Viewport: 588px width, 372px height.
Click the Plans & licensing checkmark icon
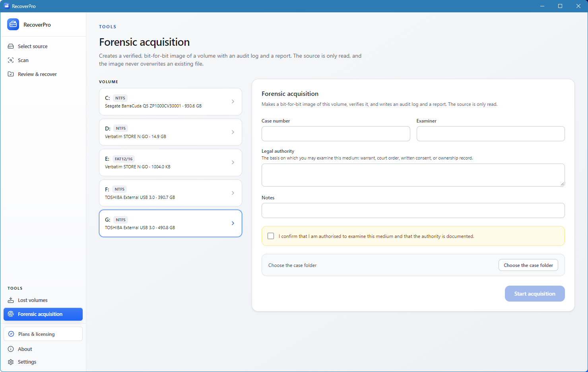click(11, 334)
